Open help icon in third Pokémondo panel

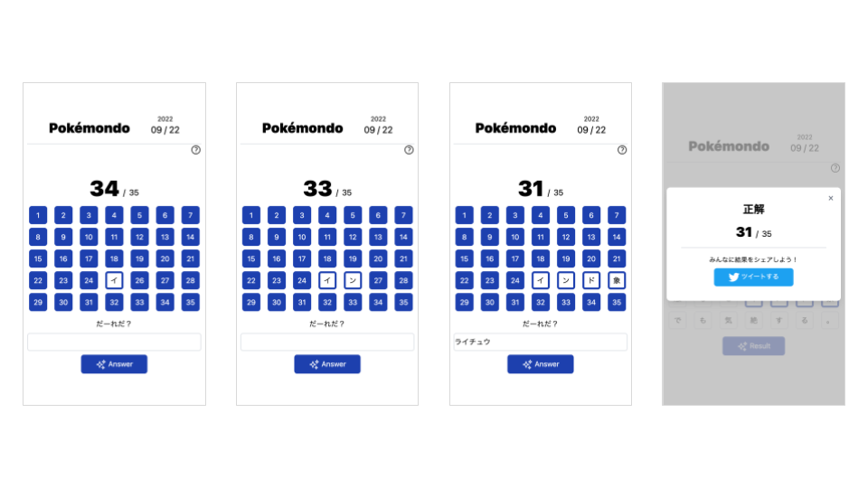(622, 150)
